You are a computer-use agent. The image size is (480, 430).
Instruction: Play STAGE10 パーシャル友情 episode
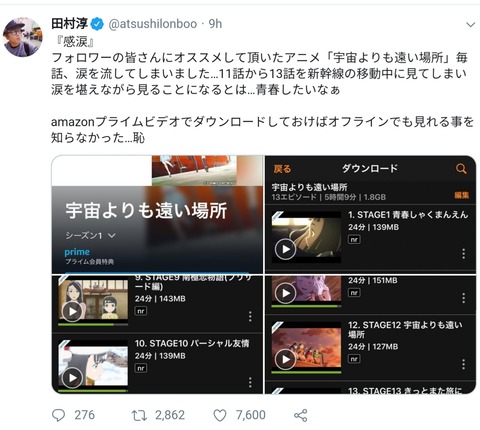pyautogui.click(x=72, y=378)
